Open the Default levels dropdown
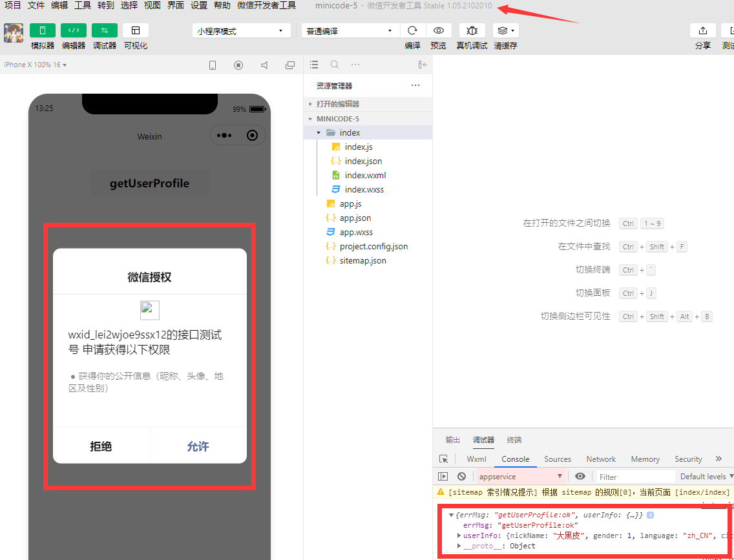Viewport: 734px width, 560px height. click(706, 476)
